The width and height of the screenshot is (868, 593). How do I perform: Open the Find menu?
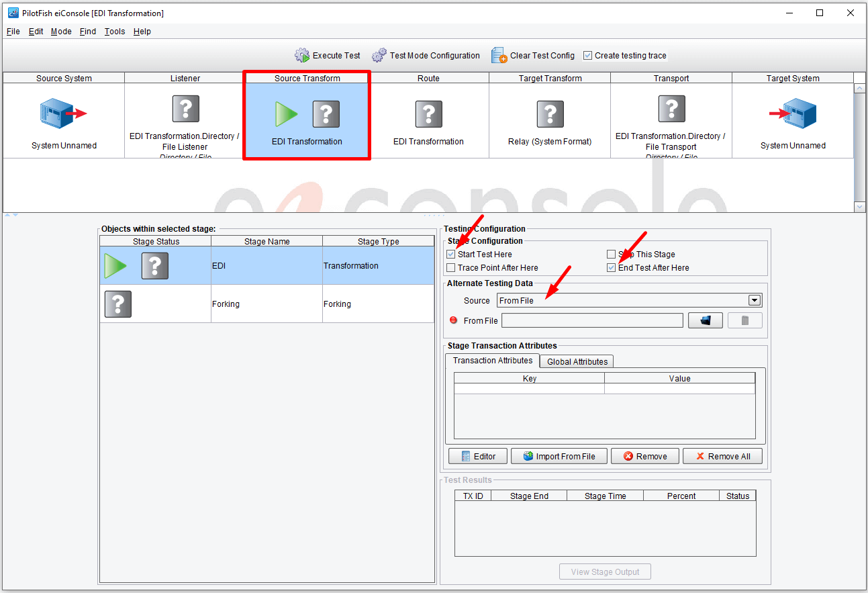[x=88, y=32]
